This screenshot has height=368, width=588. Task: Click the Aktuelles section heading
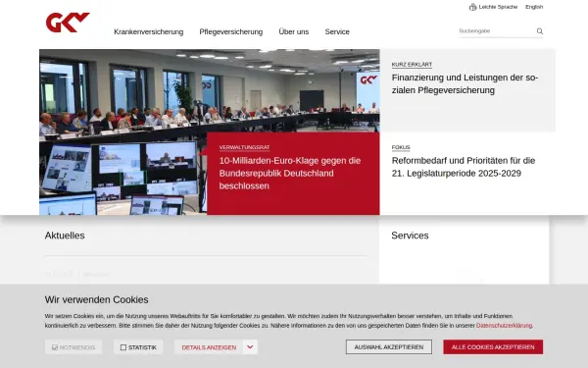pos(65,236)
